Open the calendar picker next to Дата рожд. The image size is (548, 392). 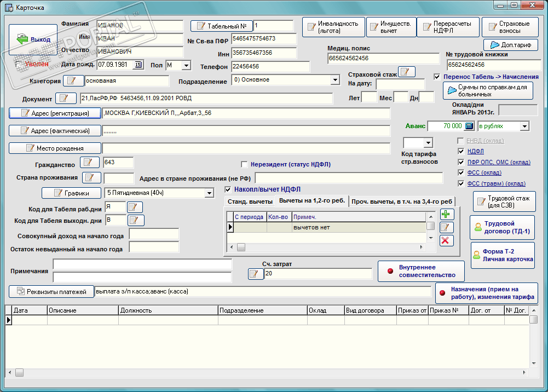[139, 65]
